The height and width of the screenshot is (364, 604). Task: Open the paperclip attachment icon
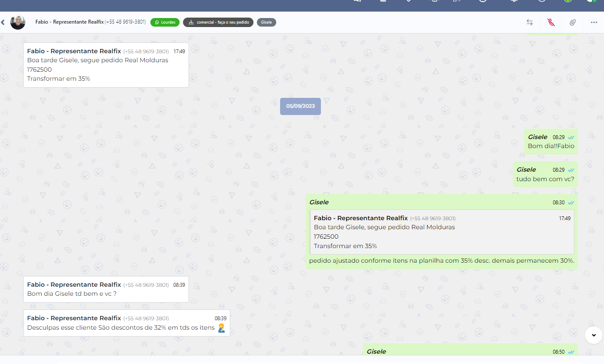click(573, 22)
